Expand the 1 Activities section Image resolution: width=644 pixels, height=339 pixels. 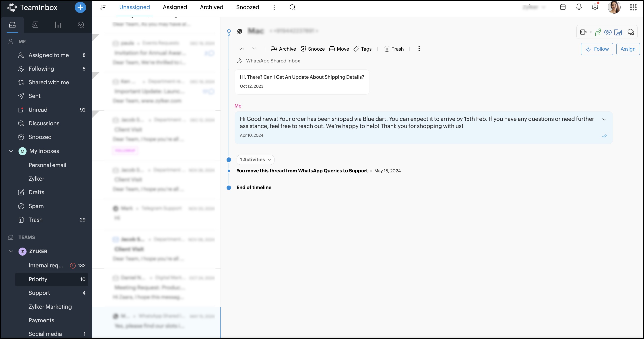tap(255, 159)
